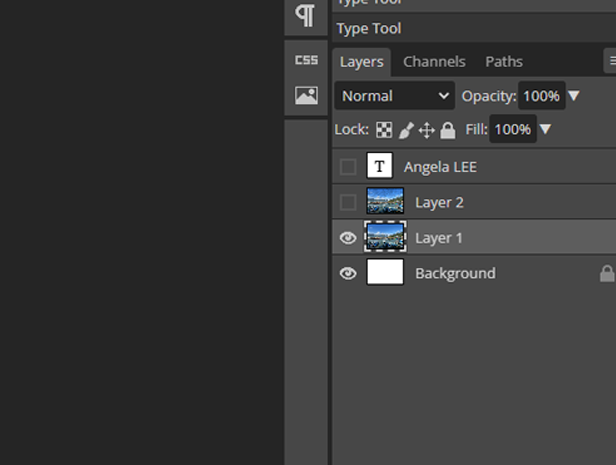Lock image pixels brush icon
Viewport: 616px width, 465px height.
pyautogui.click(x=406, y=130)
